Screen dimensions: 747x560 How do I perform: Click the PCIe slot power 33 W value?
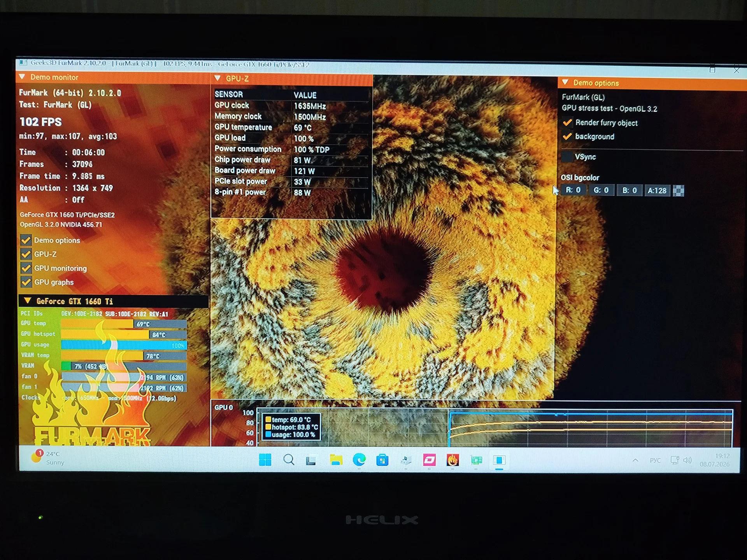[x=302, y=182]
